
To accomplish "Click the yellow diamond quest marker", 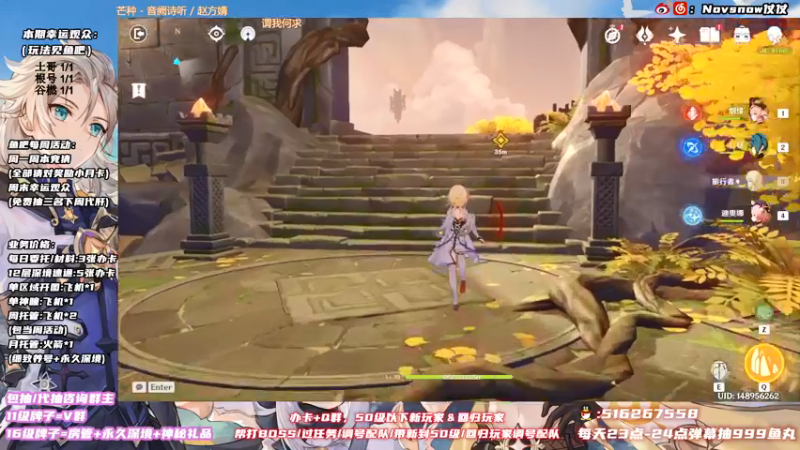I will tap(501, 140).
